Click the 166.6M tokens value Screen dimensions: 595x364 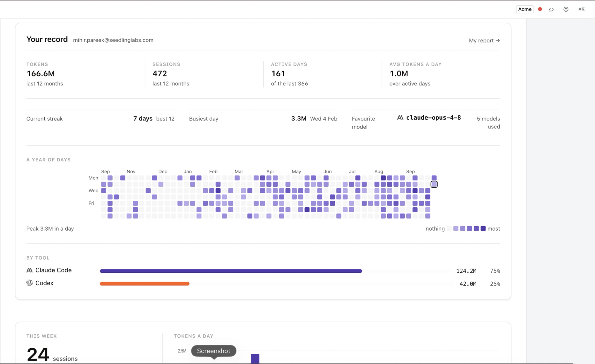point(41,74)
